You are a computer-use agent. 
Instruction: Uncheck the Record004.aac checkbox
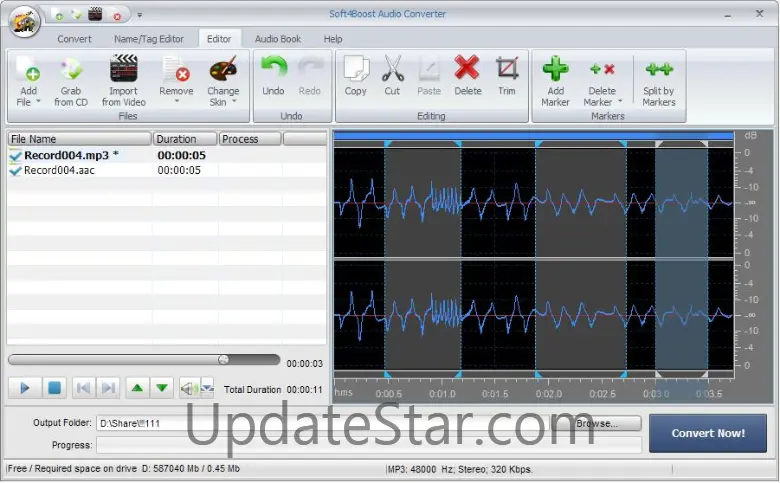(x=15, y=171)
